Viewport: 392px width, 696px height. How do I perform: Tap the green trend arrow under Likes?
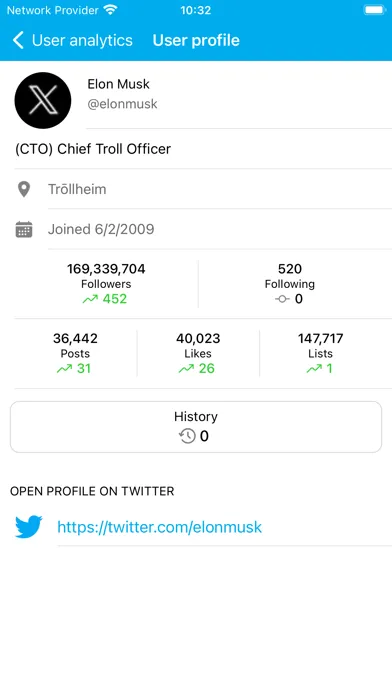[x=186, y=369]
